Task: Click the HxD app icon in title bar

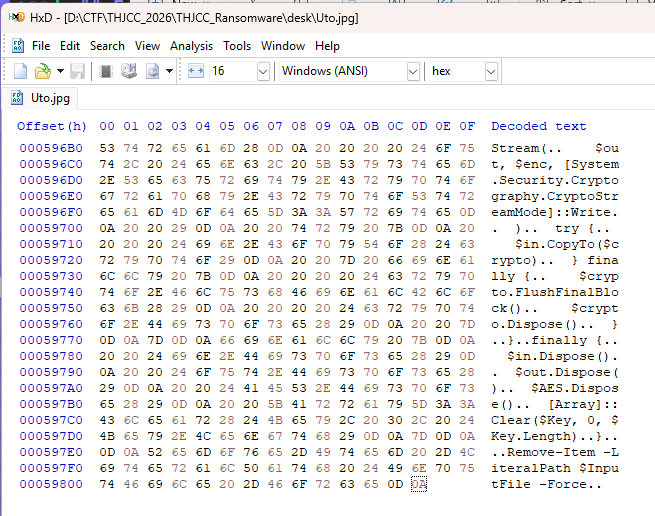Action: (x=17, y=18)
